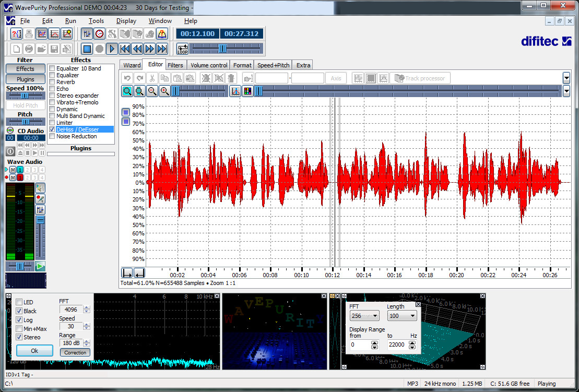Click the graph with yellow plus icon
The height and width of the screenshot is (392, 579).
(67, 34)
